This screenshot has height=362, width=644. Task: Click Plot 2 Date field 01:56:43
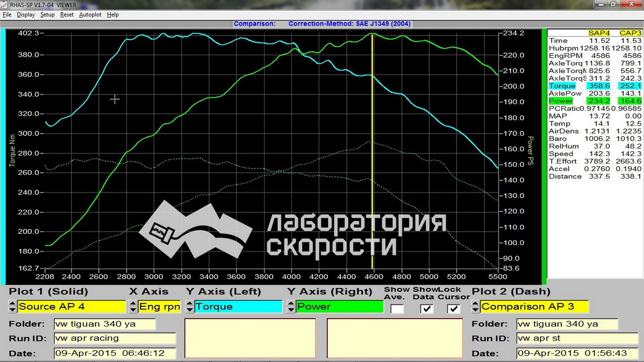pos(577,353)
